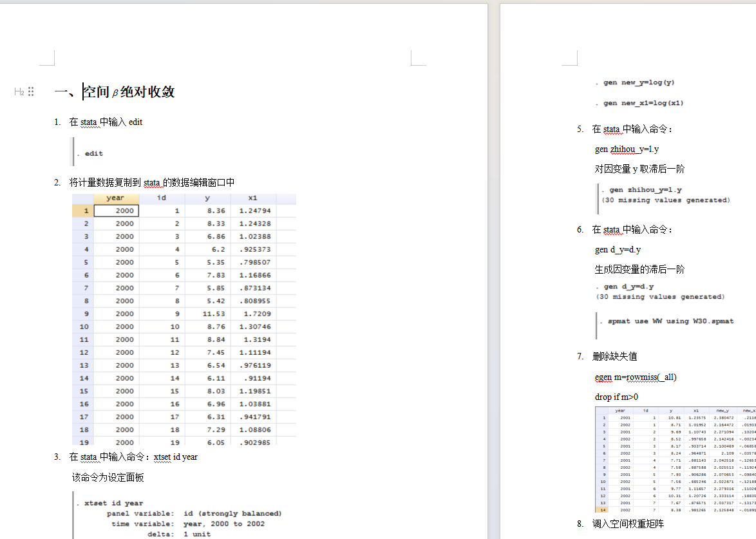Click 'year, 2000 to 2002' in xtset output
756x539 pixels.
(223, 524)
